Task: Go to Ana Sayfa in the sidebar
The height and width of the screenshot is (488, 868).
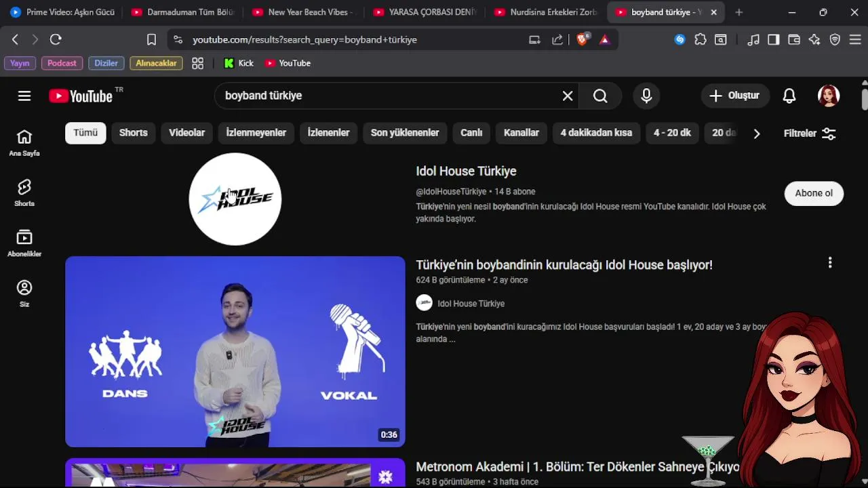Action: pos(24,143)
